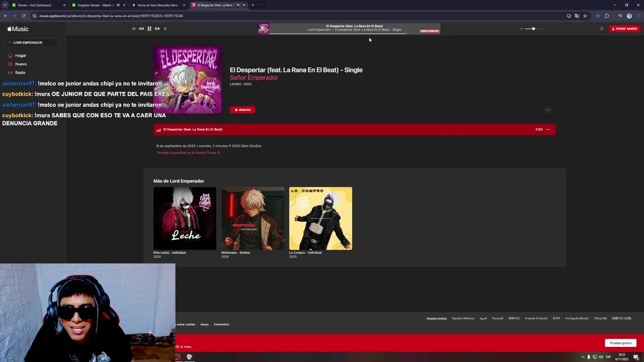The height and width of the screenshot is (362, 644).
Task: Mute the Kingteka Stream tab audio
Action: point(118,5)
